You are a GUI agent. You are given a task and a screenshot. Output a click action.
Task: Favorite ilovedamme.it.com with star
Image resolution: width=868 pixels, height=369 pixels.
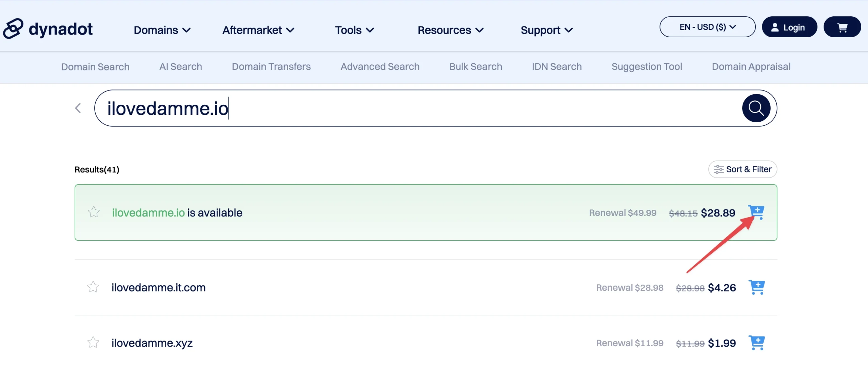coord(93,287)
